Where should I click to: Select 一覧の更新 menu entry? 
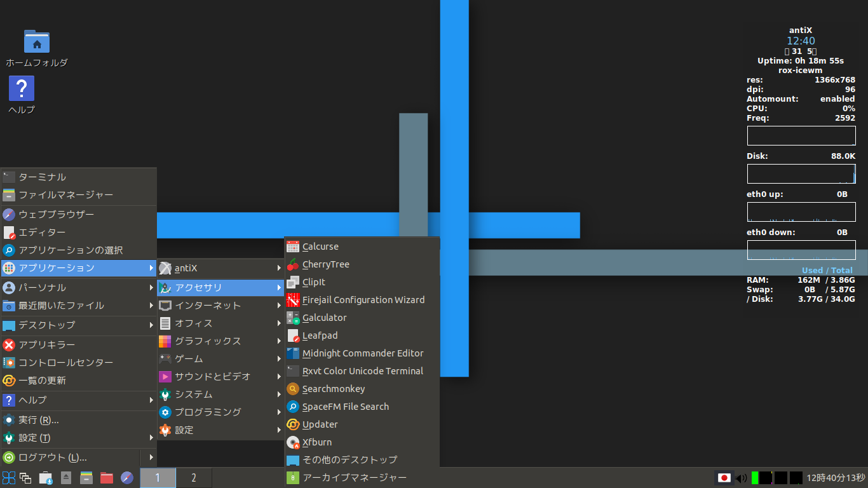pos(78,381)
